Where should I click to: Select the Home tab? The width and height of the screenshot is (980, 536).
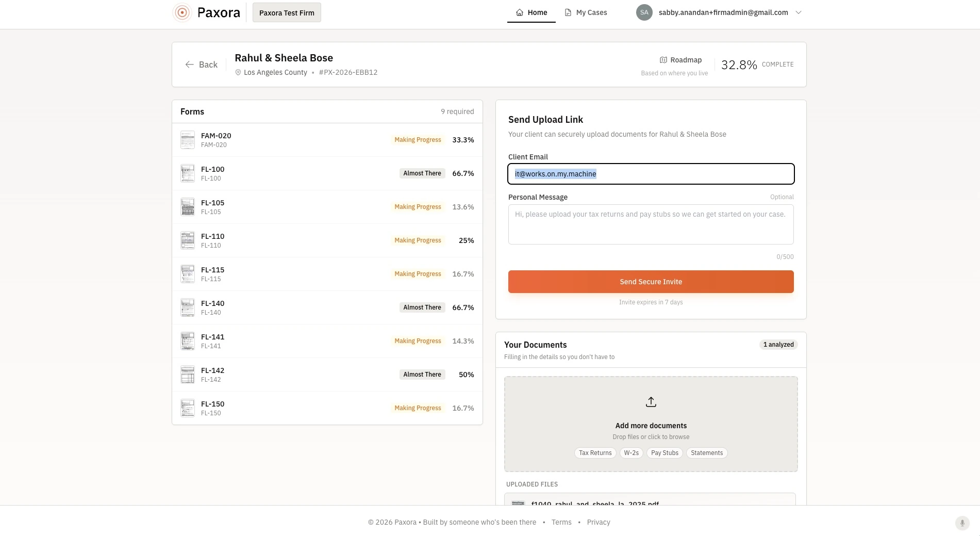[531, 12]
